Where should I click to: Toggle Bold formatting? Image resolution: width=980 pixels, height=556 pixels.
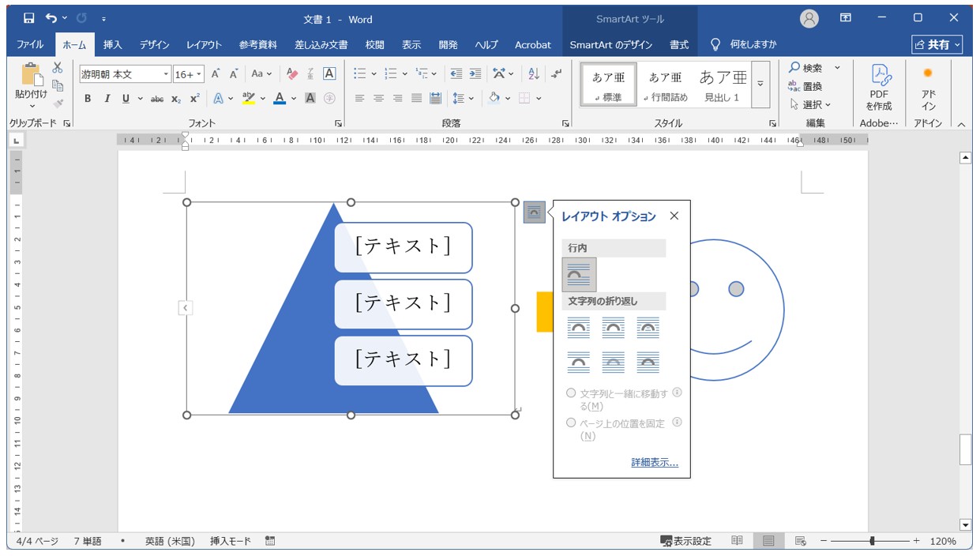pyautogui.click(x=88, y=99)
